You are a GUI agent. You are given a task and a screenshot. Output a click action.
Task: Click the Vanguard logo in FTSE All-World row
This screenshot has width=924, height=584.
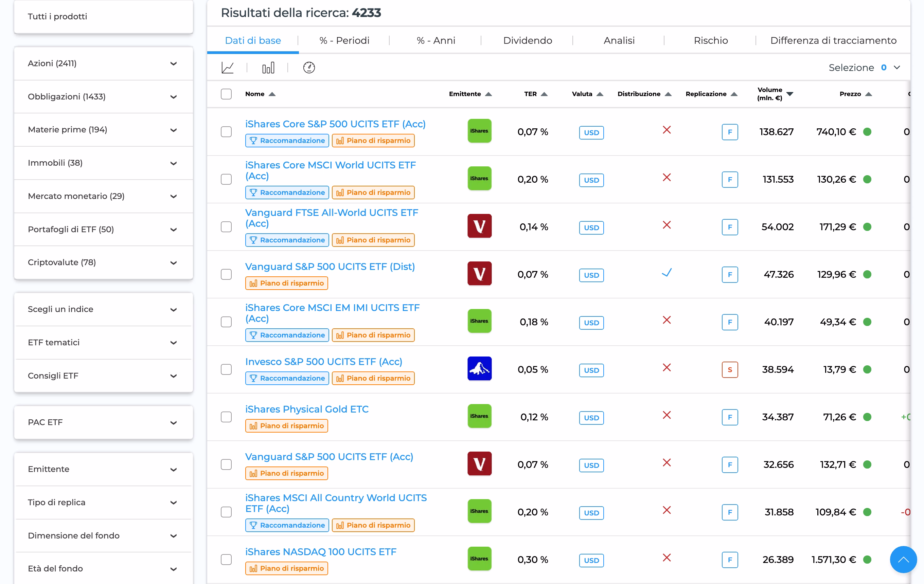click(479, 226)
